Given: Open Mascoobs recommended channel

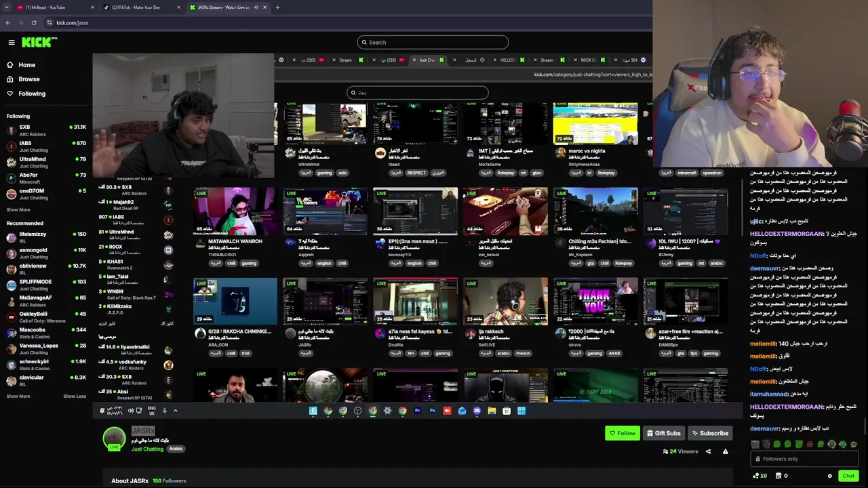Looking at the screenshot, I should pyautogui.click(x=46, y=333).
